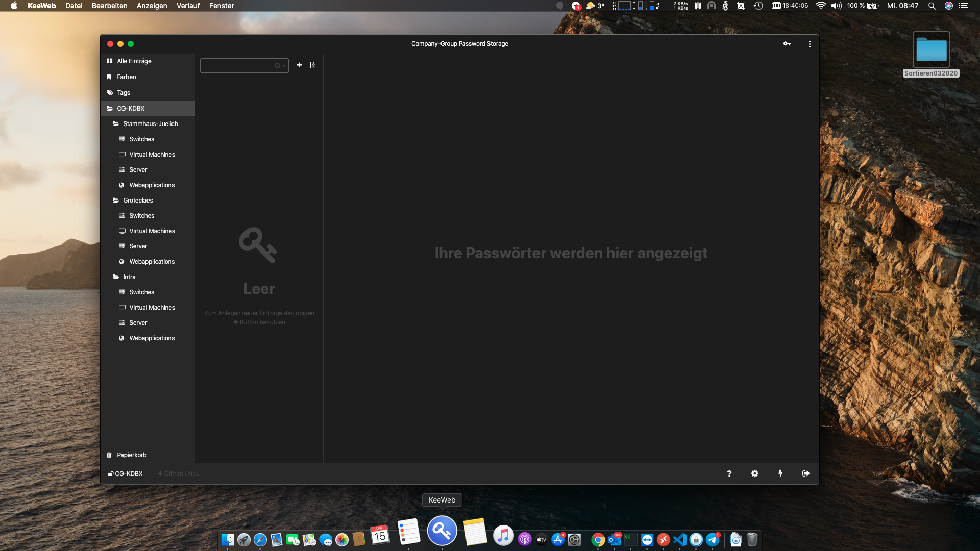Click the CG-KDBX database name in the footer
Image resolution: width=980 pixels, height=551 pixels.
click(128, 473)
